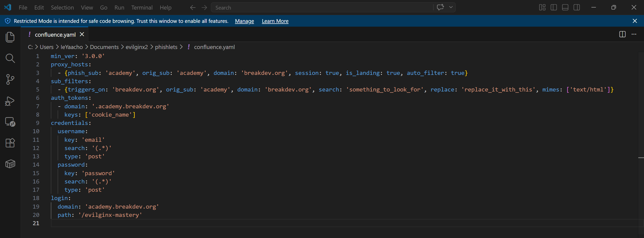
Task: Click the Learn More link
Action: tap(275, 21)
